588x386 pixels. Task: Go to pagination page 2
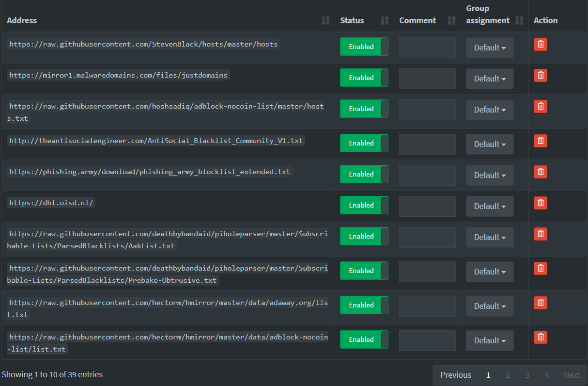tap(508, 375)
